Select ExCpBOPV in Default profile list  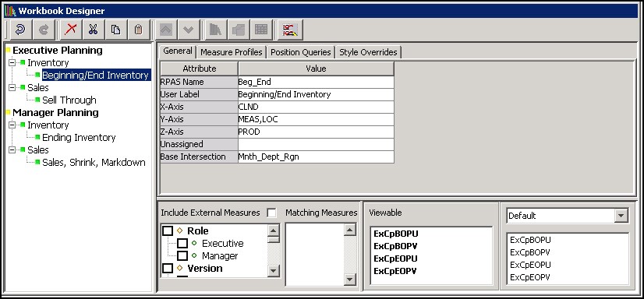530,252
